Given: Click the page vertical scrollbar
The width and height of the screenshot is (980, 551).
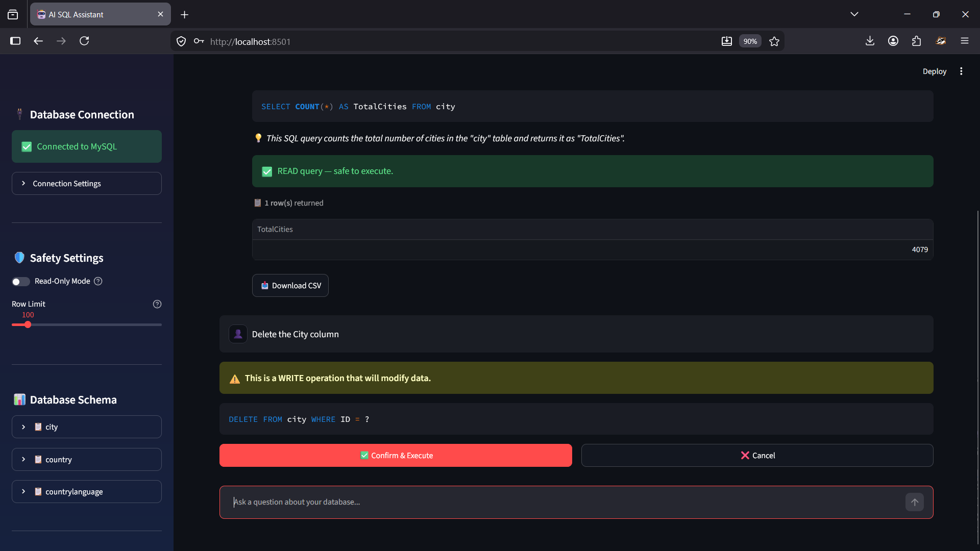Looking at the screenshot, I should (977, 378).
